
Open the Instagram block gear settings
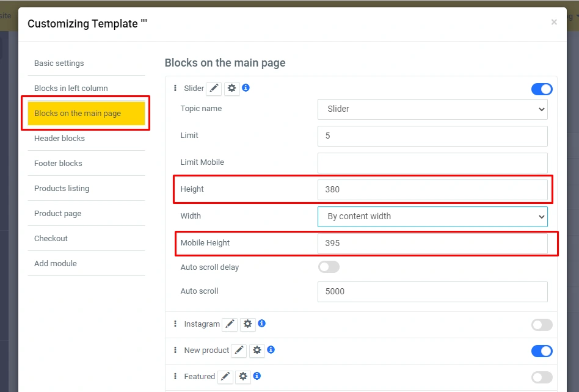point(247,324)
